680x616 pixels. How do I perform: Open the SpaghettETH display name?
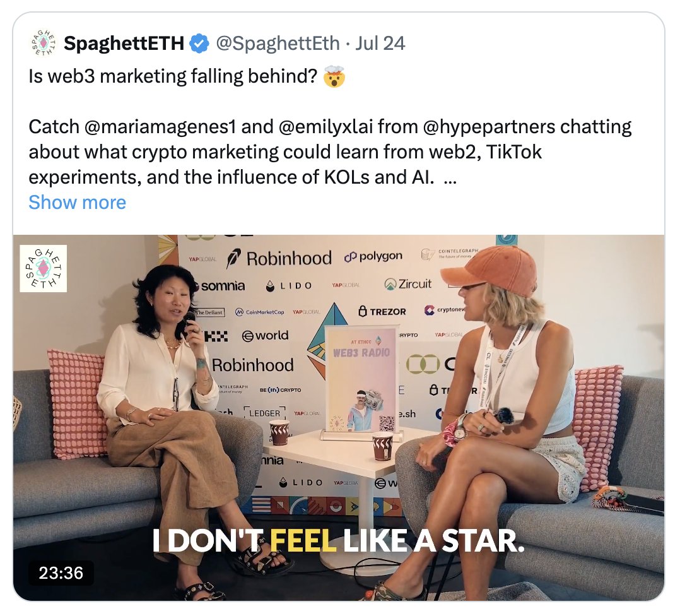coord(124,44)
